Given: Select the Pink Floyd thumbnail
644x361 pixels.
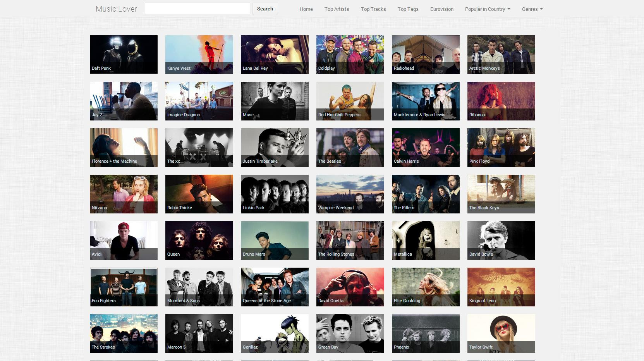Looking at the screenshot, I should (x=501, y=148).
